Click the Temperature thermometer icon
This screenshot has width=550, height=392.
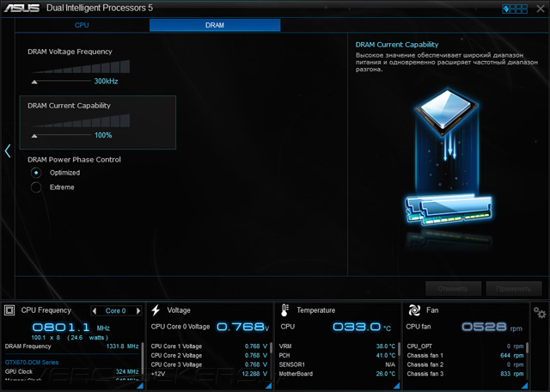284,310
